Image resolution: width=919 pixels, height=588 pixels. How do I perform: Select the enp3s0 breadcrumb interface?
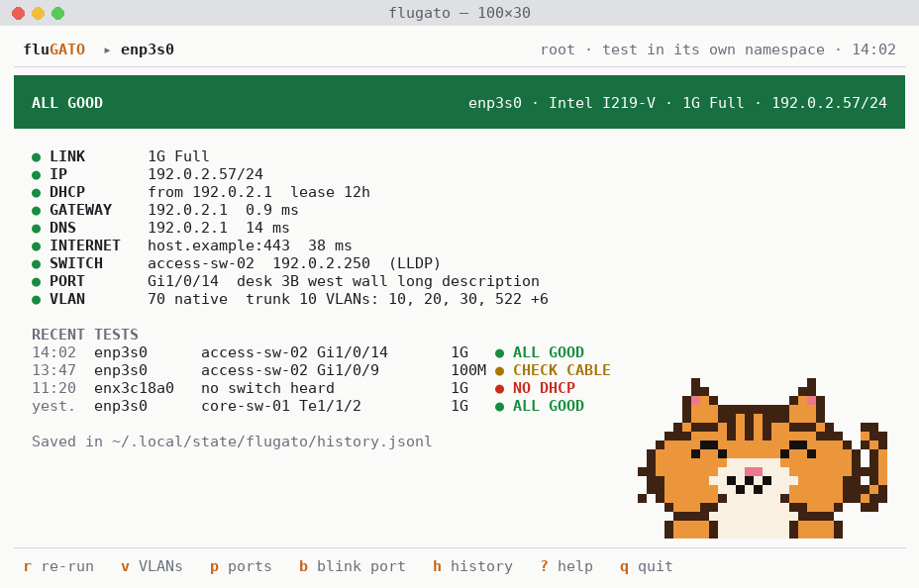coord(148,49)
